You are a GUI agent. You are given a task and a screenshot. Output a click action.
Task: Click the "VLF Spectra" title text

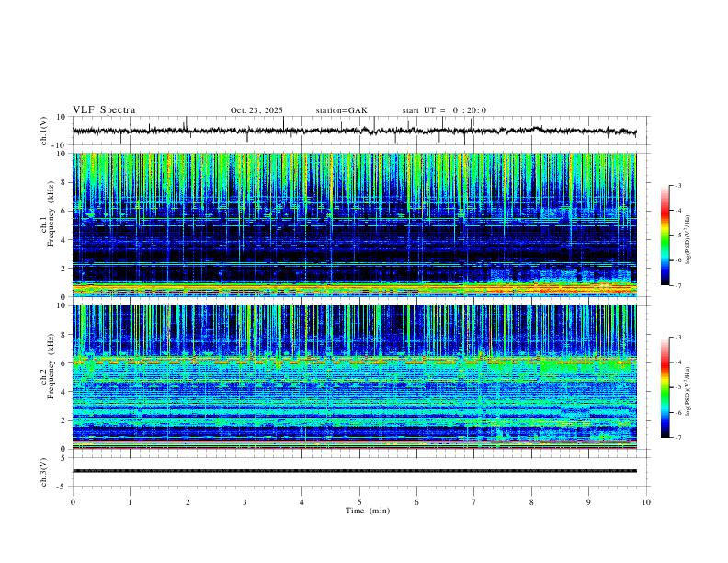(x=104, y=110)
